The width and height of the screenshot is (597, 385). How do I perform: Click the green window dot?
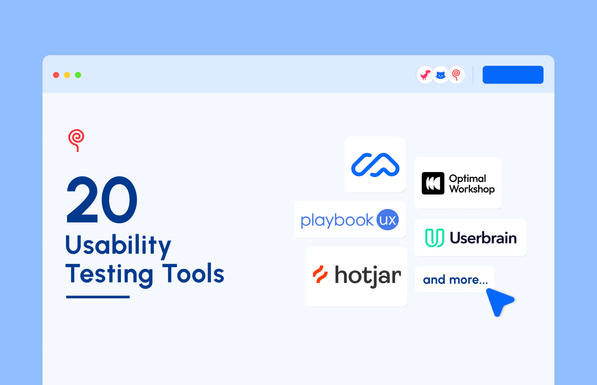(x=78, y=75)
